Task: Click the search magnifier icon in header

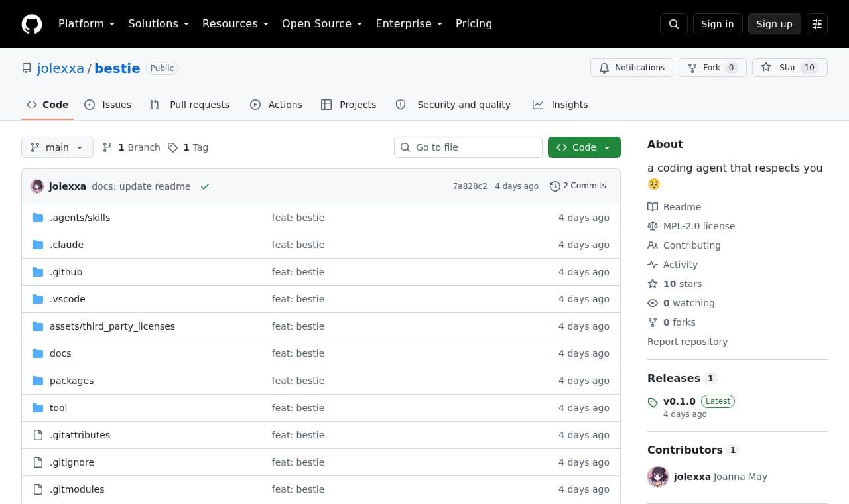Action: point(674,24)
